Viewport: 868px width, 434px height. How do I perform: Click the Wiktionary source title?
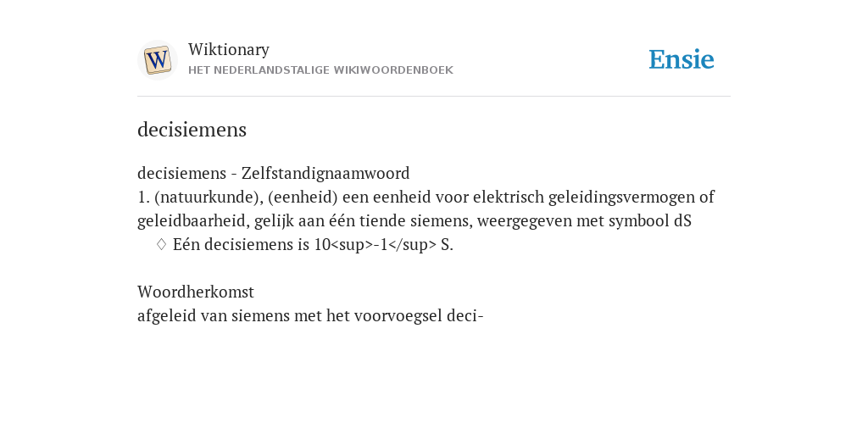pyautogui.click(x=229, y=50)
